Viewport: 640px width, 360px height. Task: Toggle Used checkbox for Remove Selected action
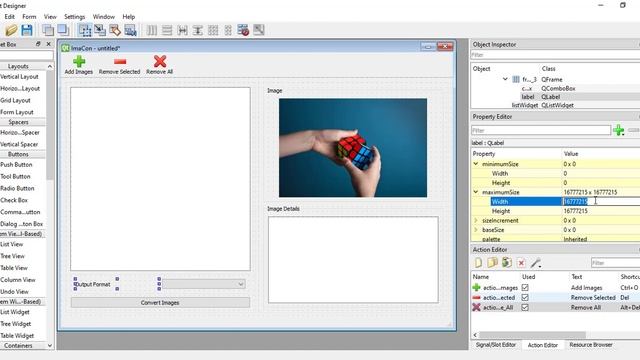click(x=525, y=298)
